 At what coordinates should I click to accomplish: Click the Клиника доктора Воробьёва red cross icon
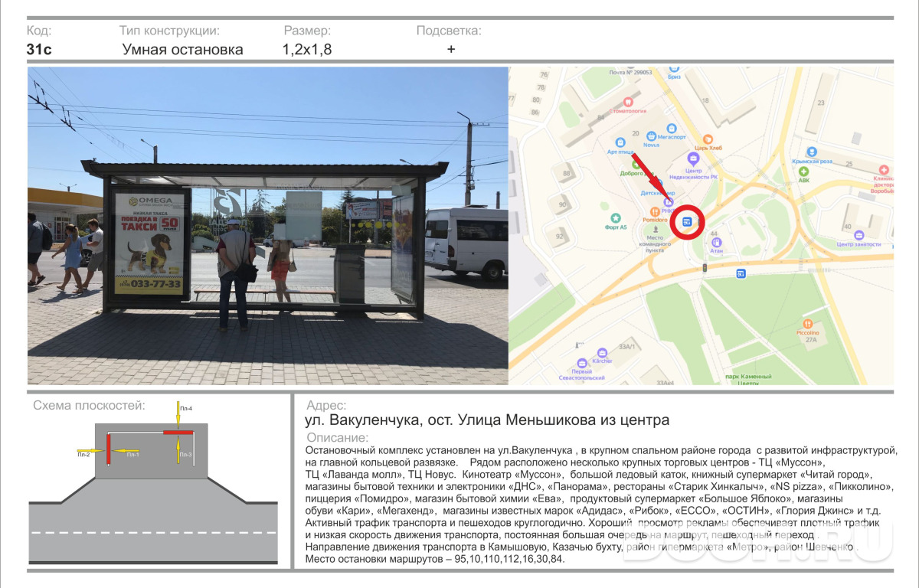click(884, 169)
